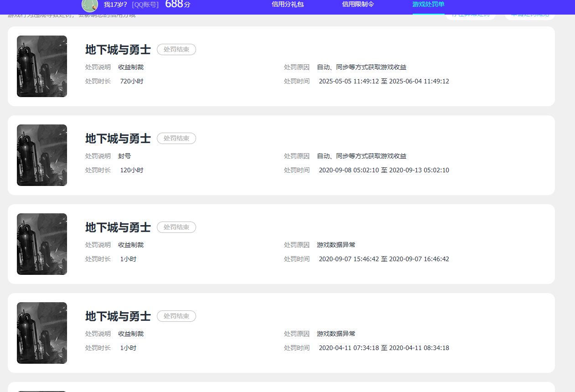Viewport: 575px width, 392px height.
Task: Click the user avatar icon at top
Action: click(88, 5)
